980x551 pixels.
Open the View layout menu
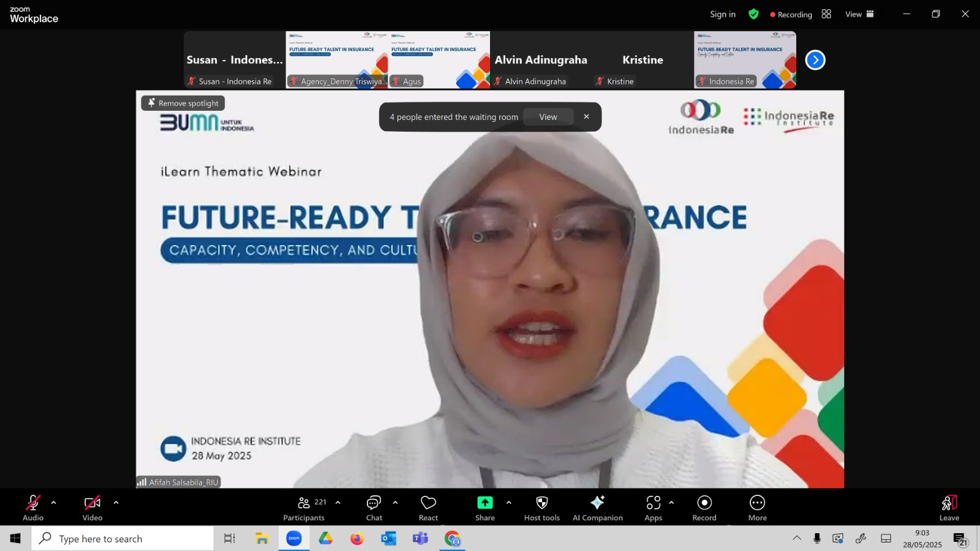coord(860,14)
